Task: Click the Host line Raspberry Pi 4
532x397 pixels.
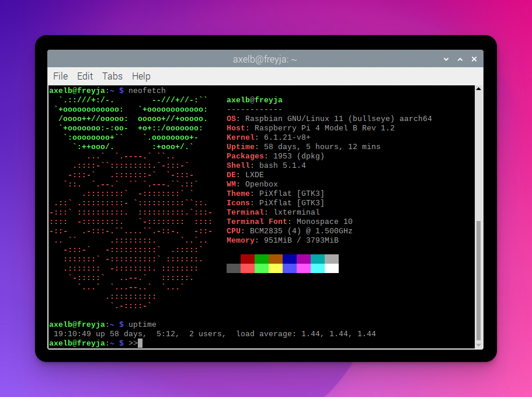Action: (311, 128)
